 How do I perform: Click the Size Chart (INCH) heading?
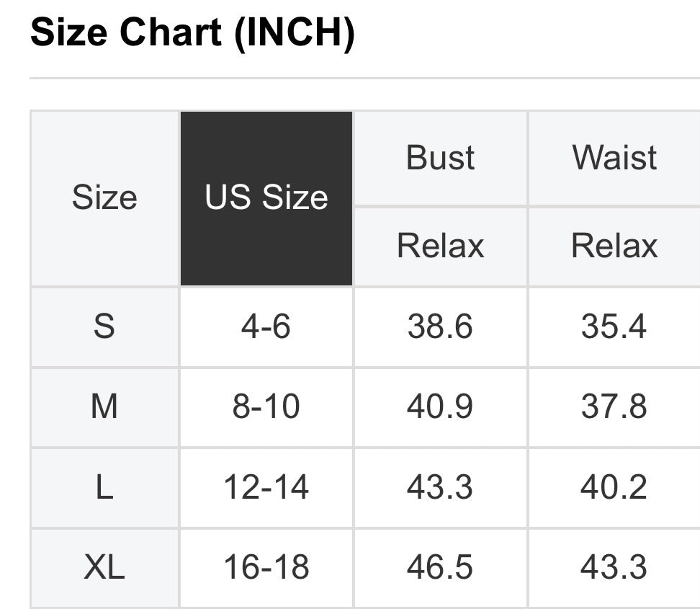pos(192,33)
